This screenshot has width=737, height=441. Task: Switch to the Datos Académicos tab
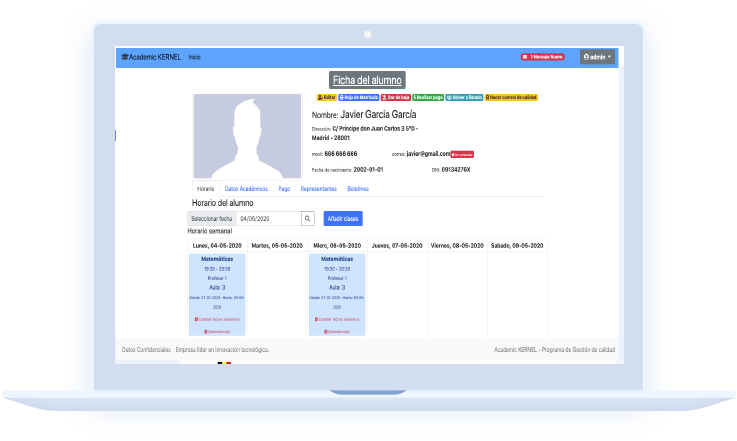click(246, 188)
